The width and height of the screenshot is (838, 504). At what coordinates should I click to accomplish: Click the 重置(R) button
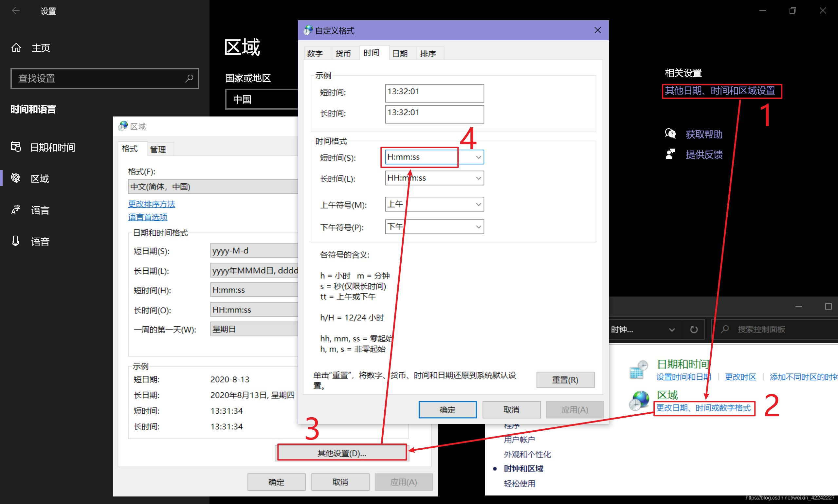pos(565,380)
